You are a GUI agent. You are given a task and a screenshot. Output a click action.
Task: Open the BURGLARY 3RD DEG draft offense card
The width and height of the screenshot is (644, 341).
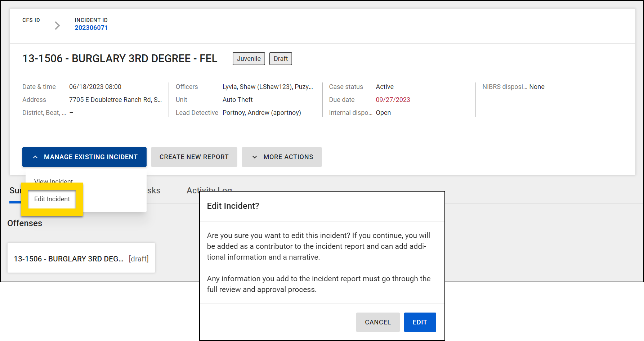81,258
